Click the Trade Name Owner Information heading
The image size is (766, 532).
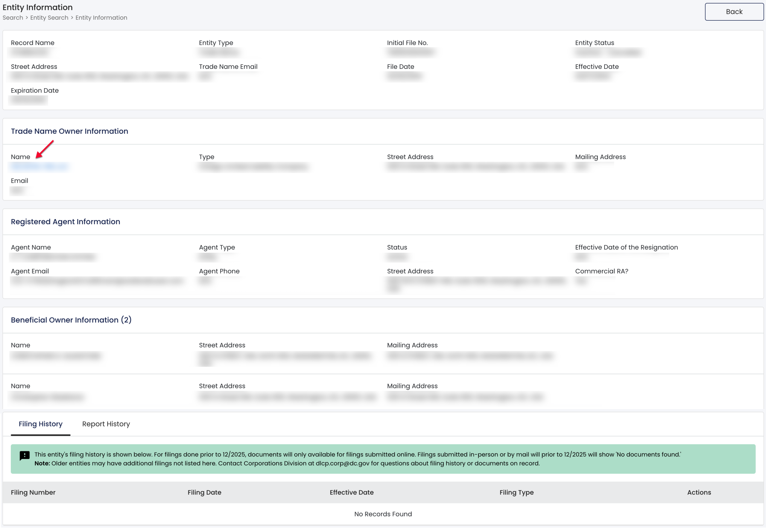tap(69, 131)
